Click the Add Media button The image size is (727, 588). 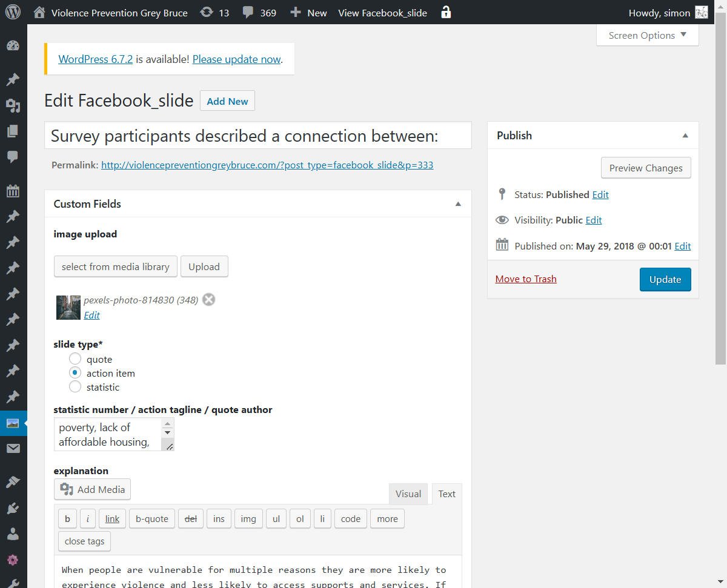tap(93, 489)
